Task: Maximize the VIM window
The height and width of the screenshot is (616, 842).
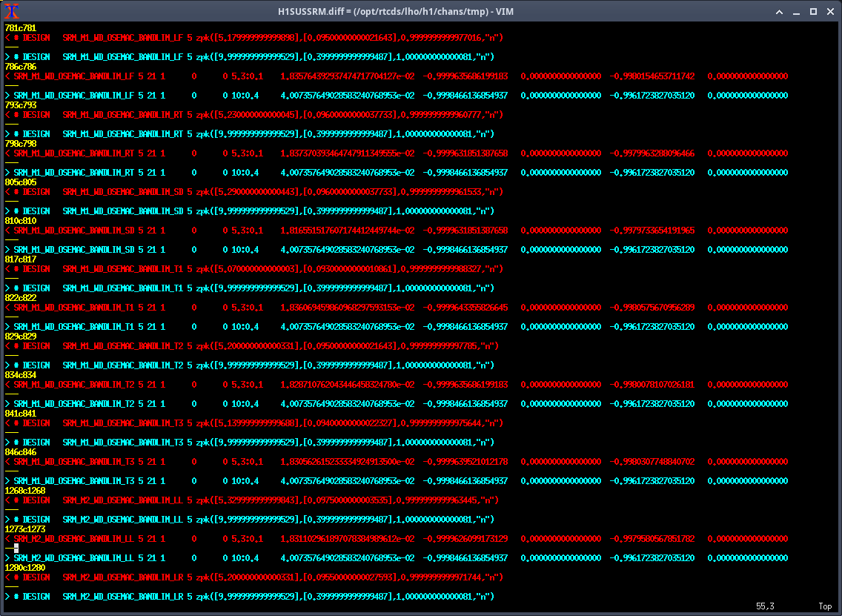Action: tap(813, 12)
